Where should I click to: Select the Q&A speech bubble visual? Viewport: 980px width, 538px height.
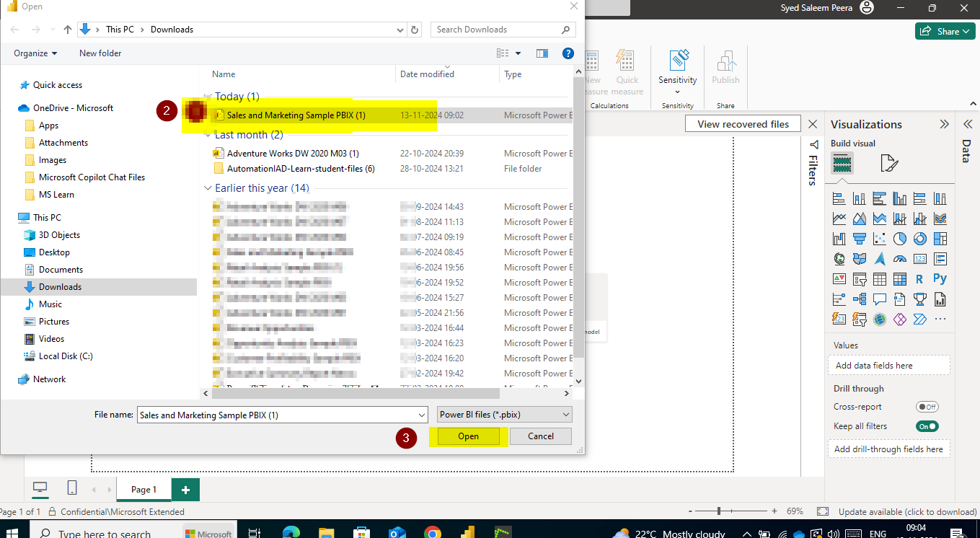[x=879, y=299]
